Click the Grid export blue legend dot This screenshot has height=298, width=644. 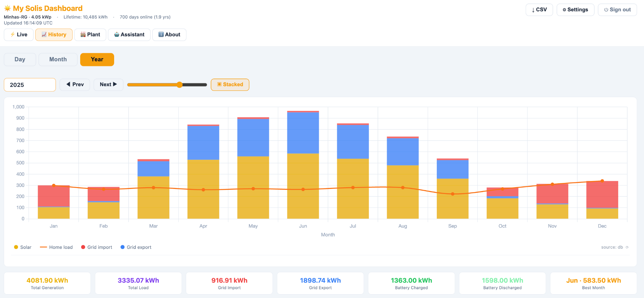[123, 247]
